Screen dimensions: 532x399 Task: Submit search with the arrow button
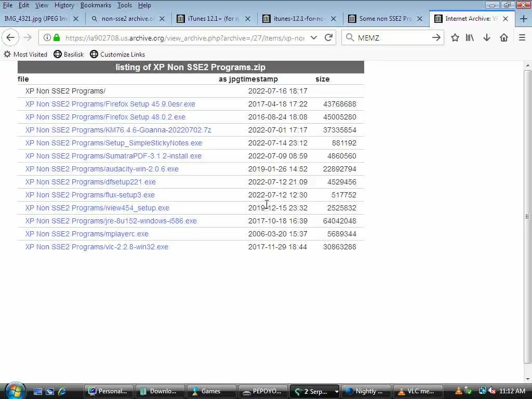(x=436, y=37)
